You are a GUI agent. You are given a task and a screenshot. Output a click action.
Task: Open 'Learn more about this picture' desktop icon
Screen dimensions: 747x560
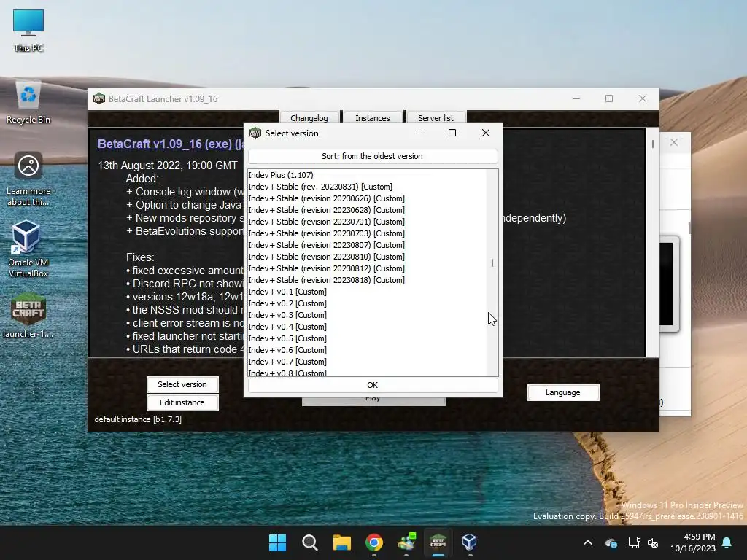click(x=28, y=179)
